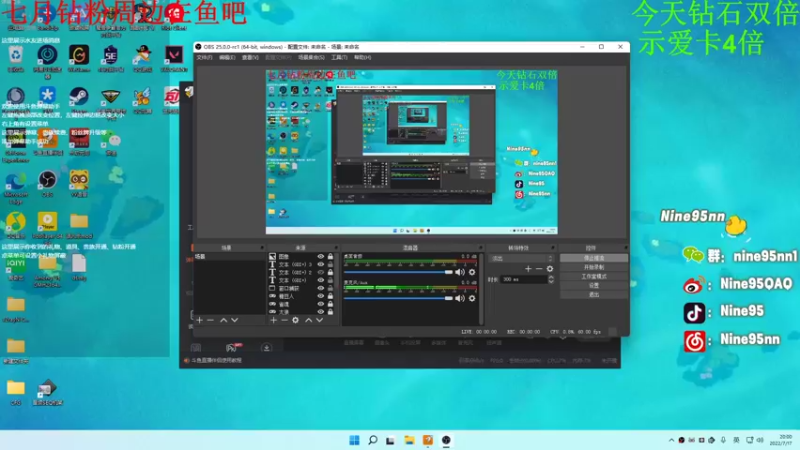Toggle lock of 图像 source
This screenshot has width=800, height=450.
click(330, 257)
